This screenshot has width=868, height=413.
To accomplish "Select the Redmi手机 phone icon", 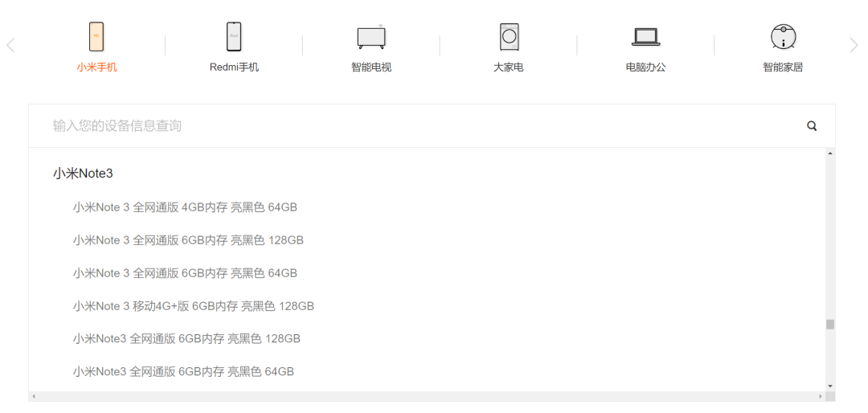I will coord(234,37).
